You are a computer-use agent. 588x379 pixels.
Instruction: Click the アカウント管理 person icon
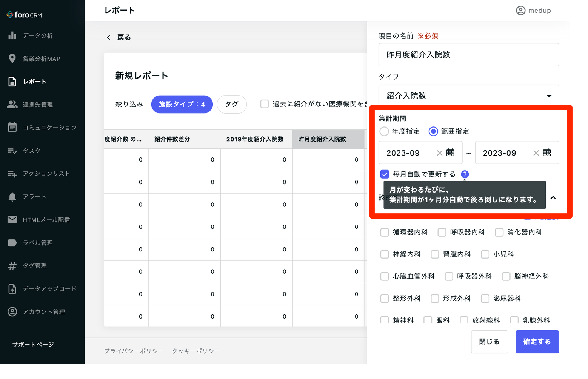click(x=12, y=312)
